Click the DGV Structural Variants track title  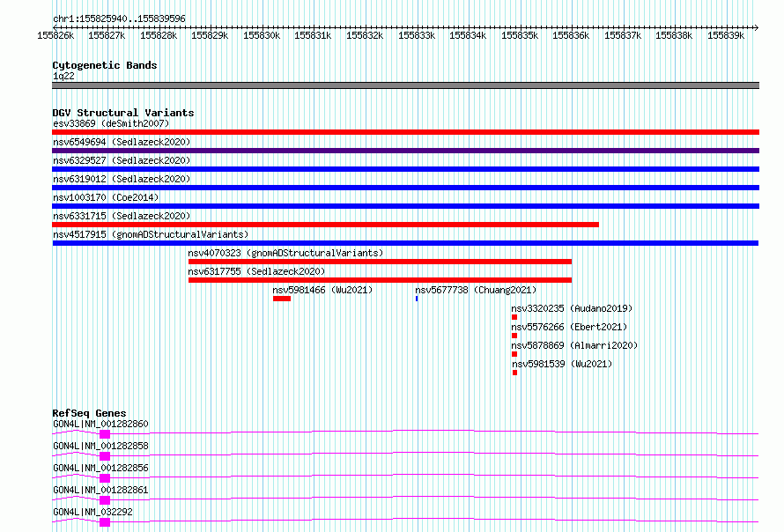123,113
